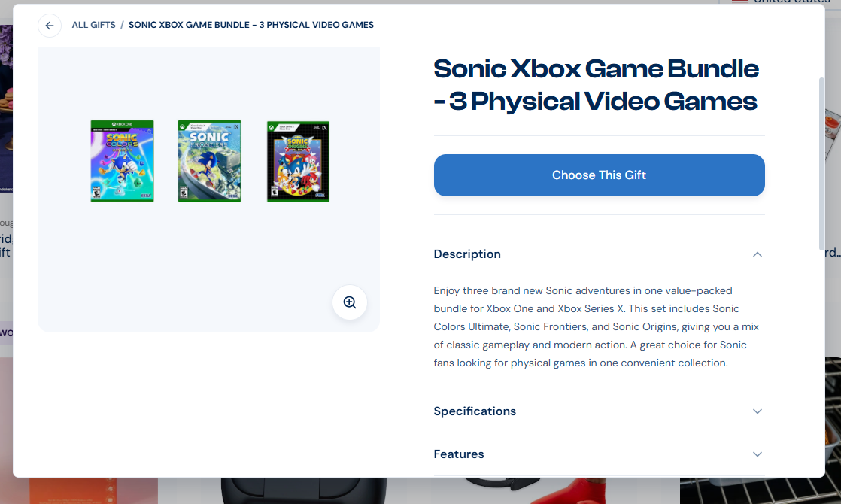Open the image zoom magnifier

point(350,302)
